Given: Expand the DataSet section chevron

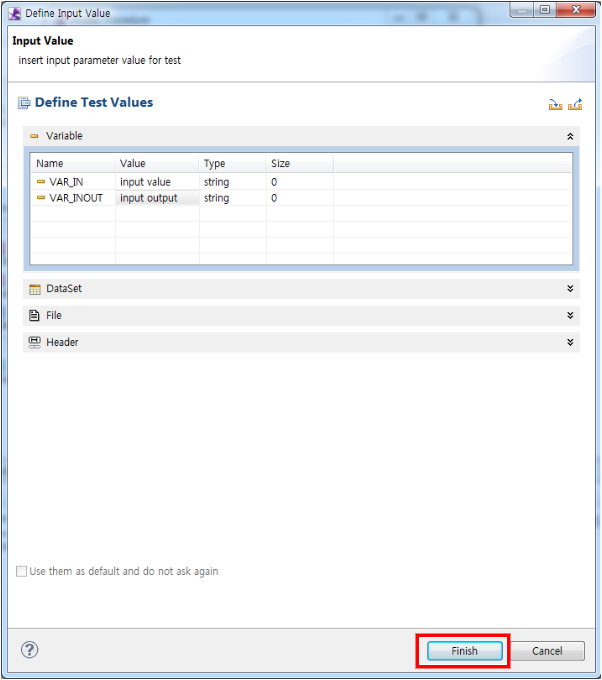Looking at the screenshot, I should pos(570,288).
